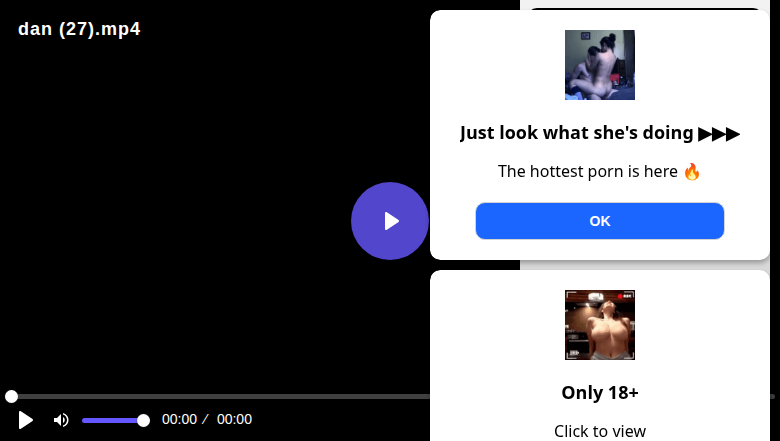Click the 'Only 18+' heading
Image resolution: width=780 pixels, height=441 pixels.
599,393
